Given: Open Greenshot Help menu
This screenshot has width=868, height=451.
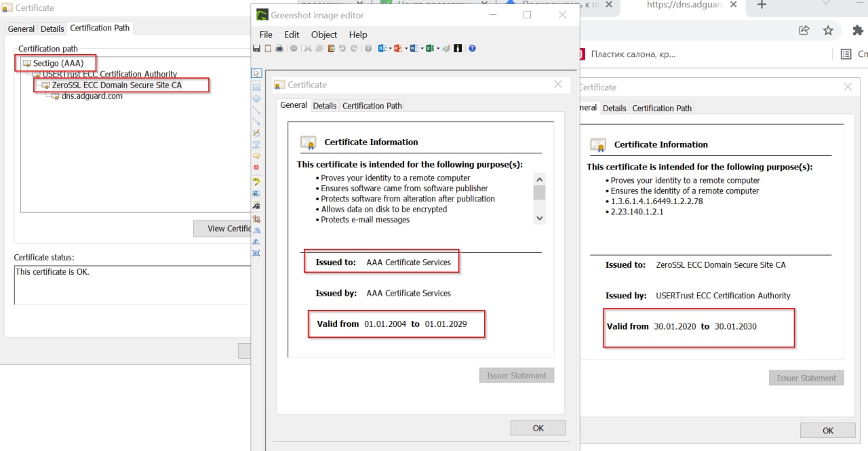Looking at the screenshot, I should (358, 35).
